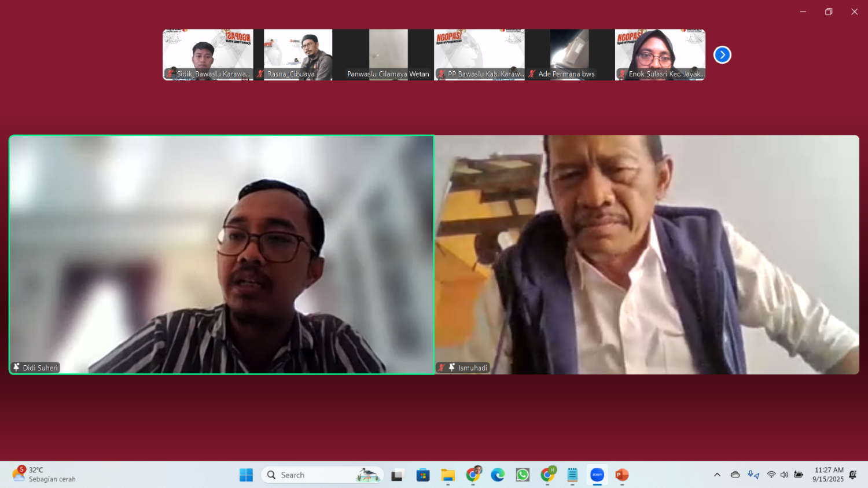
Task: Open volume control in tray
Action: click(785, 475)
